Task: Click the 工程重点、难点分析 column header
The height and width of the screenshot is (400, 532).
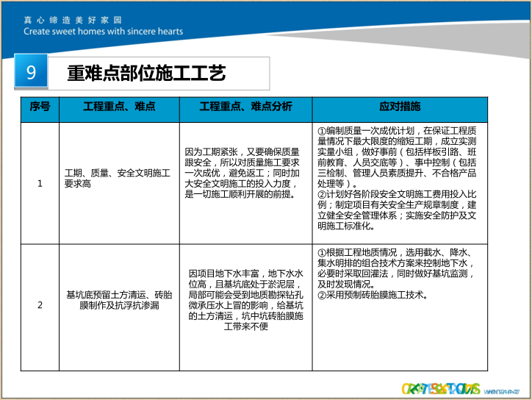Action: click(245, 107)
